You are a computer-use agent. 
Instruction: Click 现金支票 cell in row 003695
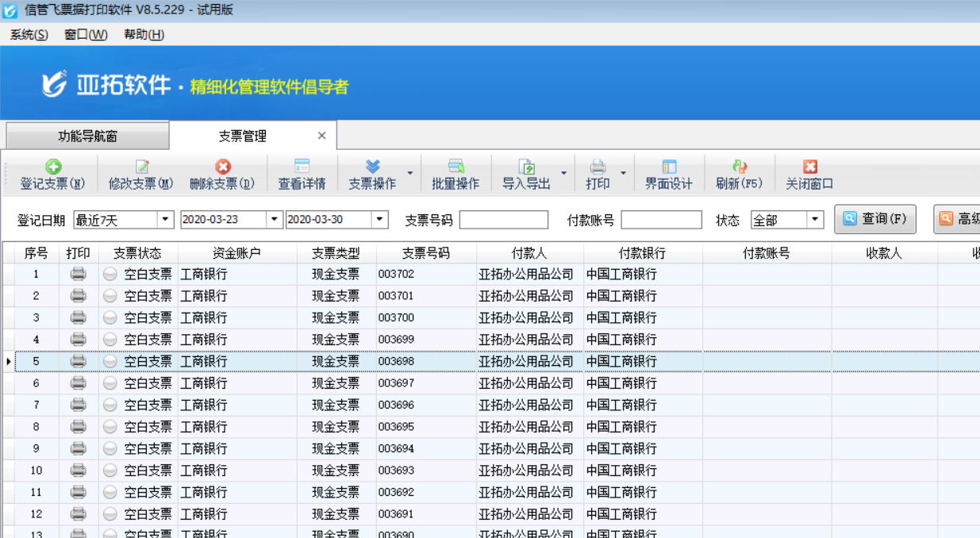coord(336,426)
